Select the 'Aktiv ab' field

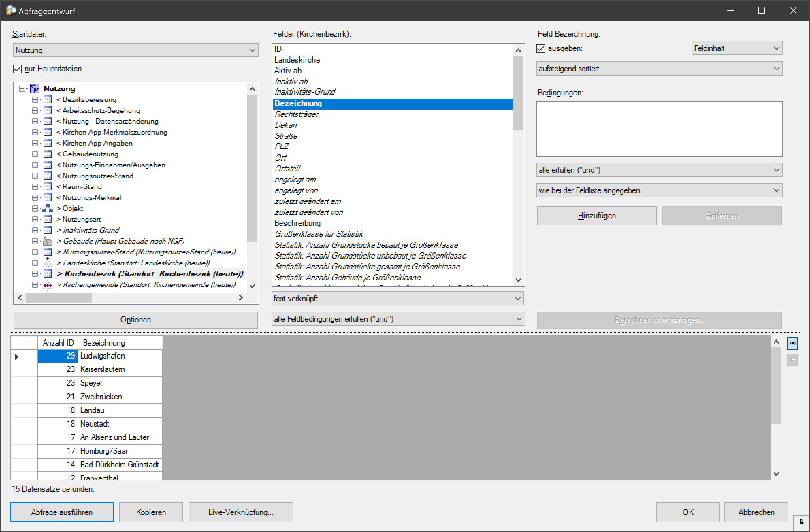coord(393,71)
